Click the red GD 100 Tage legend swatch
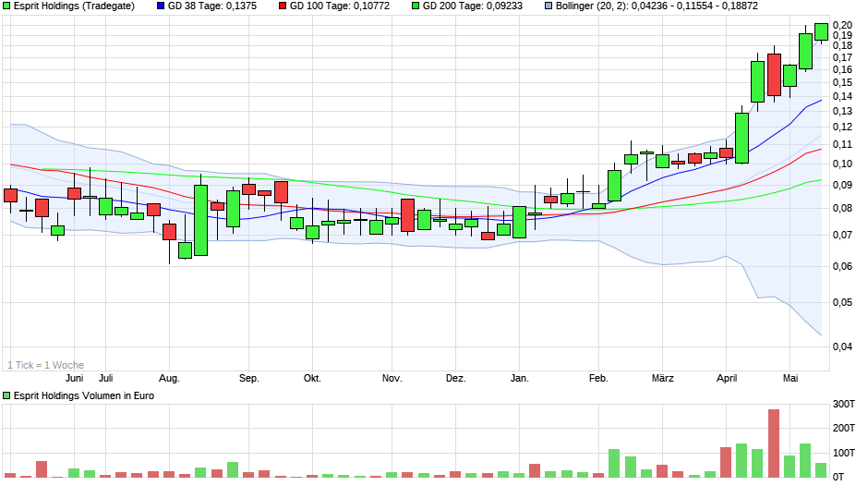The height and width of the screenshot is (486, 868). pyautogui.click(x=283, y=6)
